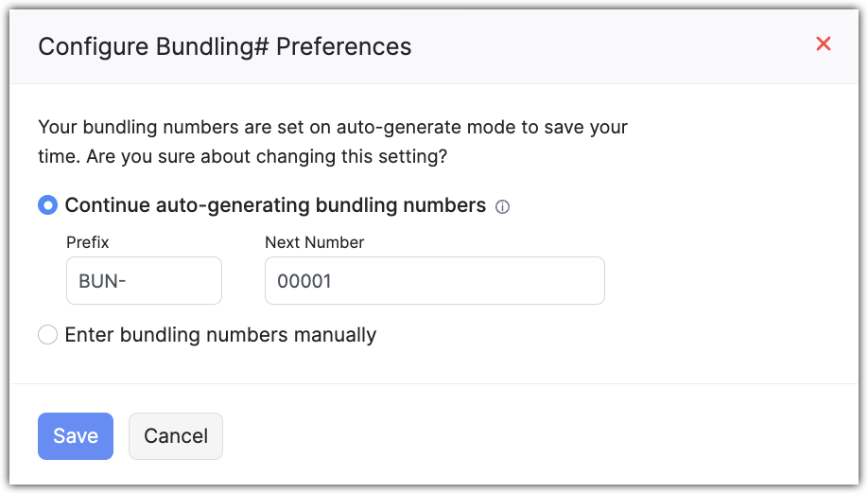868x494 pixels.
Task: Click the info icon beside auto-generating option
Action: (x=503, y=207)
